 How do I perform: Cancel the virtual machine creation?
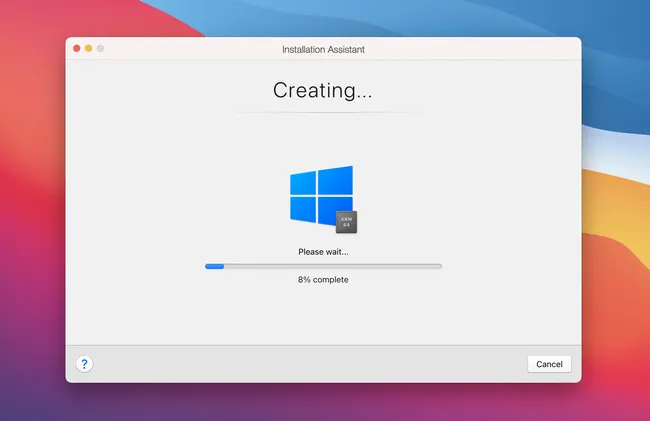click(x=549, y=364)
